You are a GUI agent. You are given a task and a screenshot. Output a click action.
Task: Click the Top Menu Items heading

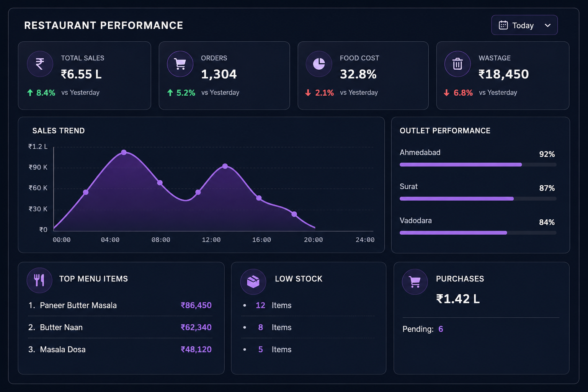coord(93,279)
